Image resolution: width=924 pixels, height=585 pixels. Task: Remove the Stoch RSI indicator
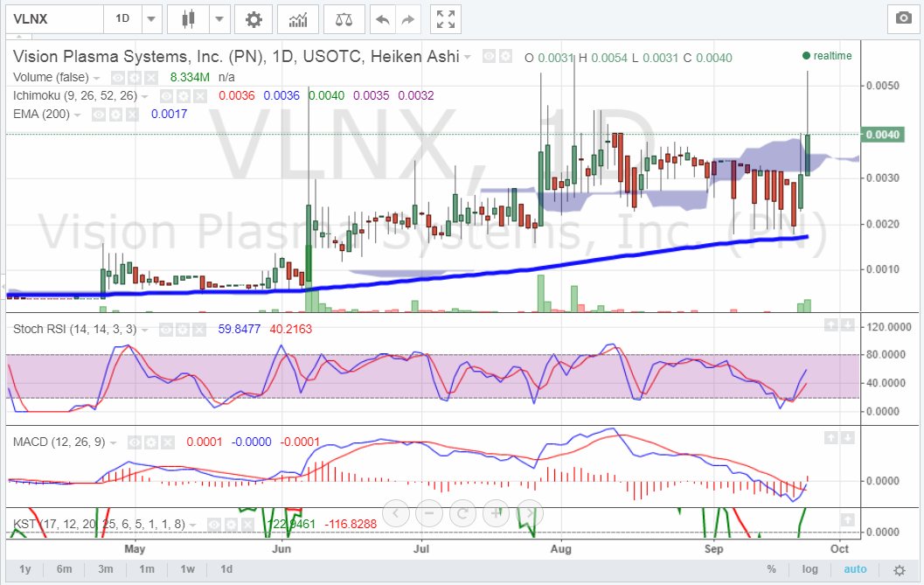pyautogui.click(x=199, y=329)
